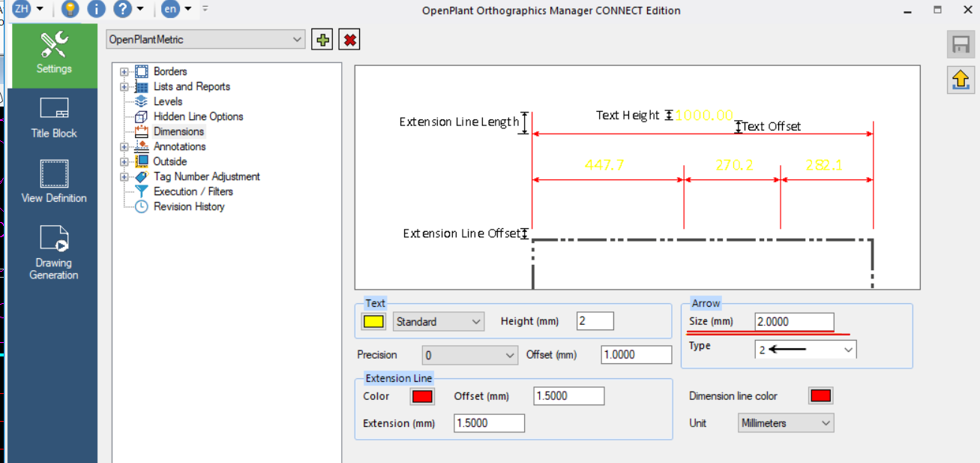Click the Levels layers icon
Viewport: 980px width, 463px height.
142,101
